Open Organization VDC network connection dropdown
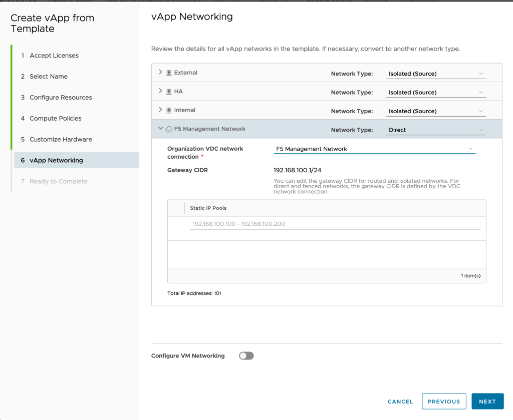Screen dimensions: 513x420 [374, 149]
